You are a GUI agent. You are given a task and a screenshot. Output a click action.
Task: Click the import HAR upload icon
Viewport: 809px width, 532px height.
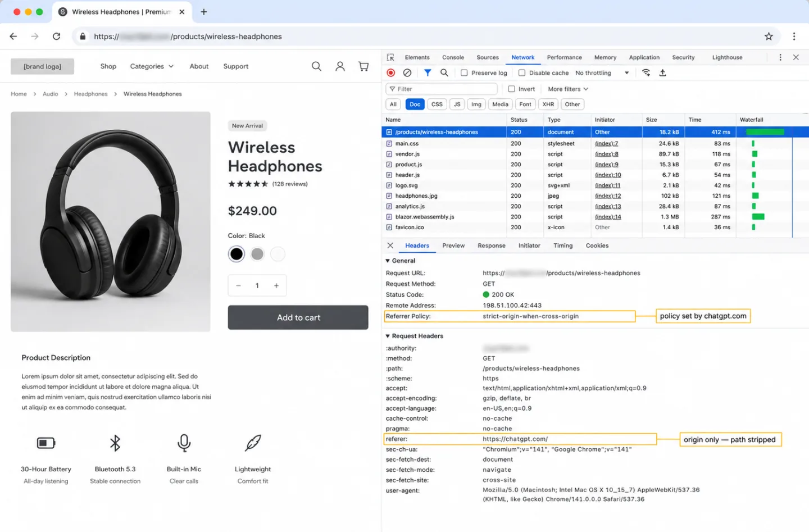pos(662,72)
